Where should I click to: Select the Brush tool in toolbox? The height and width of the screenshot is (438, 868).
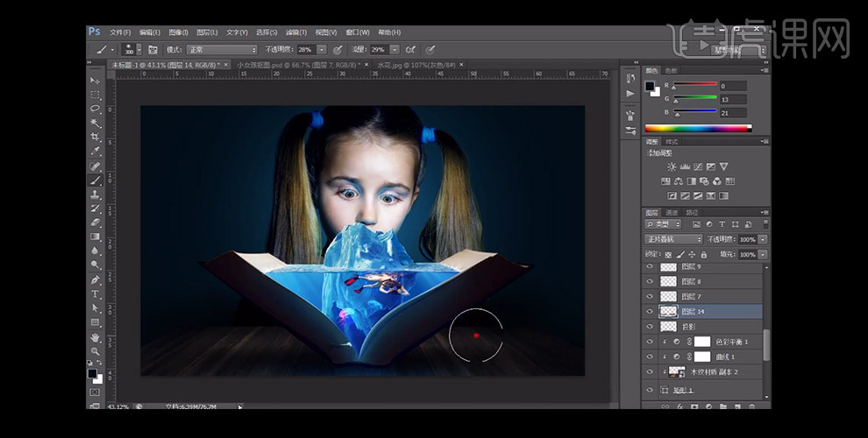tap(96, 180)
